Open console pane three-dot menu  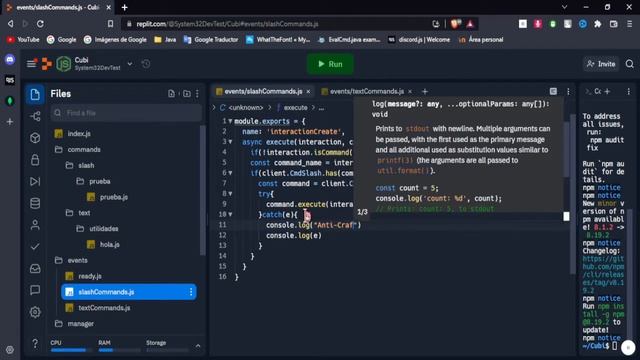pyautogui.click(x=629, y=91)
